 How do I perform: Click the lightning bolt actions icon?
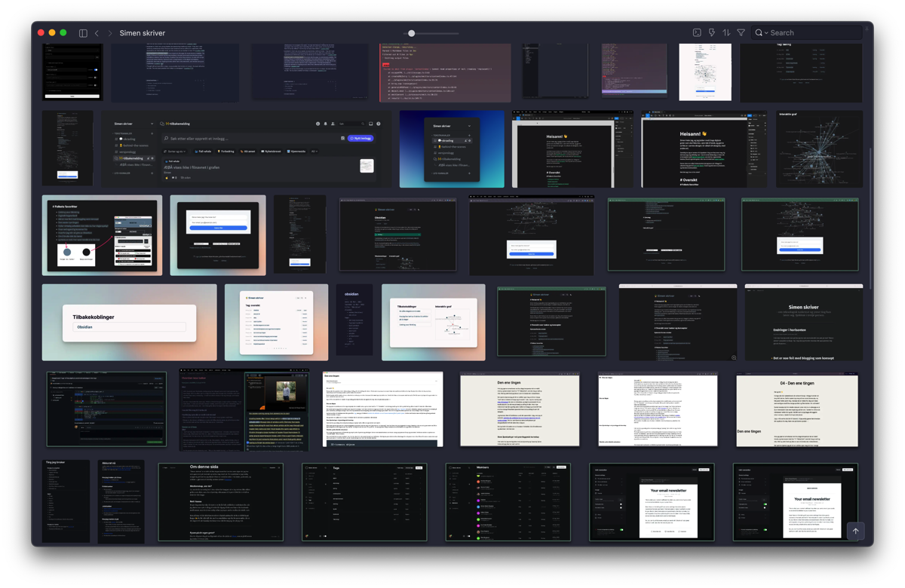pyautogui.click(x=711, y=33)
